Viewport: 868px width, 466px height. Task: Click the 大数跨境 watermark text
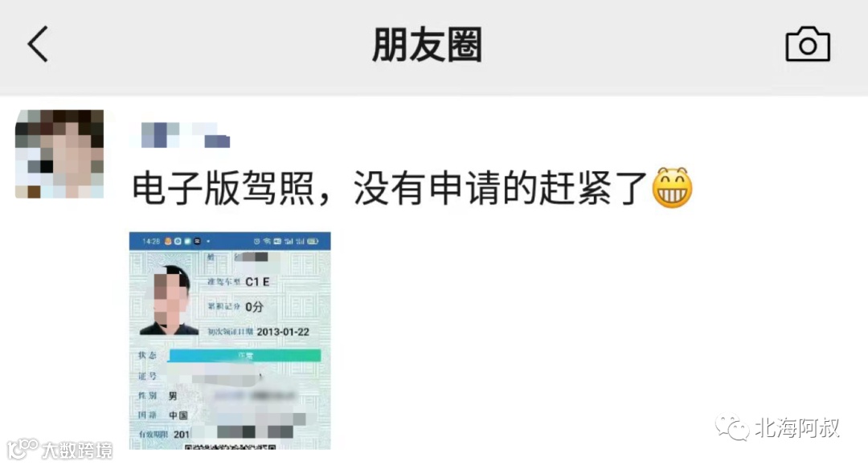click(77, 450)
